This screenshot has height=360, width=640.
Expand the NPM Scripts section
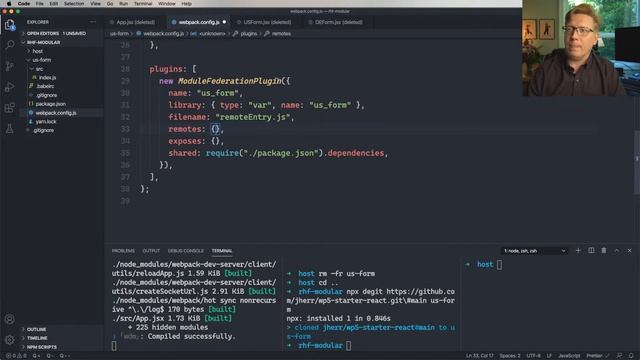(x=42, y=347)
